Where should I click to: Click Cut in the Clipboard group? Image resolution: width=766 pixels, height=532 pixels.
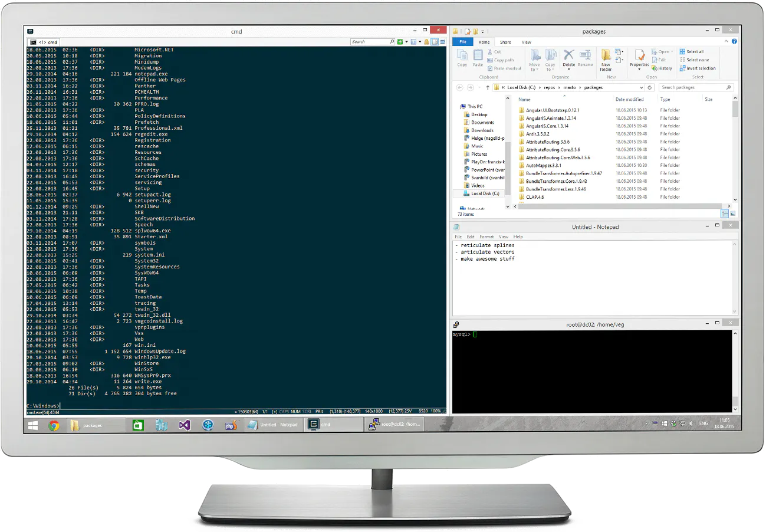coord(495,52)
